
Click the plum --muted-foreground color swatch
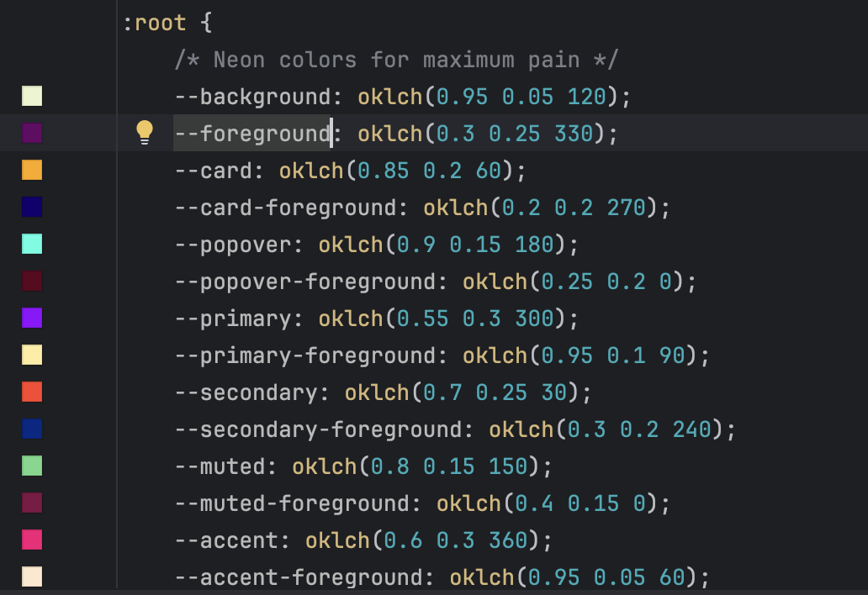pyautogui.click(x=32, y=503)
